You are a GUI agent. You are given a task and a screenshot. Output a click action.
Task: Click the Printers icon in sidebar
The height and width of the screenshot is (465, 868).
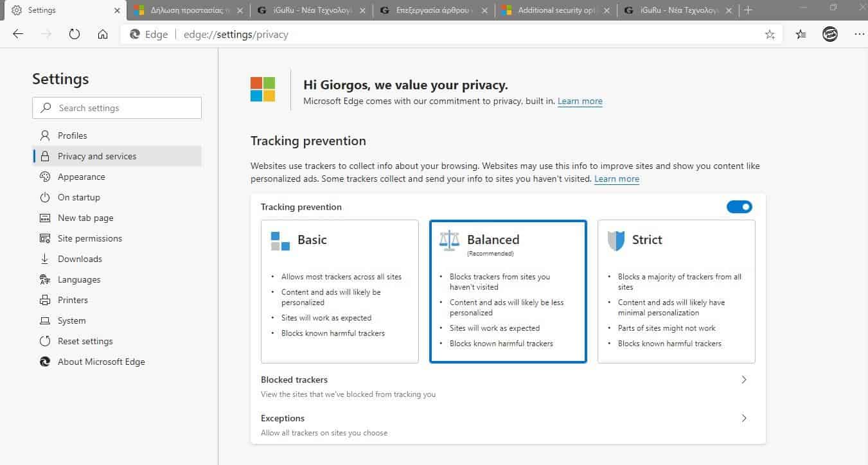pyautogui.click(x=45, y=300)
